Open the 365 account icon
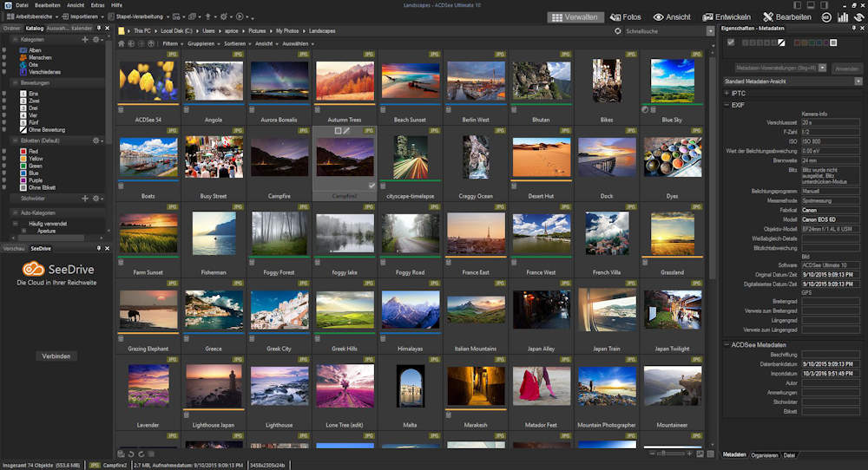The image size is (868, 470). 825,16
